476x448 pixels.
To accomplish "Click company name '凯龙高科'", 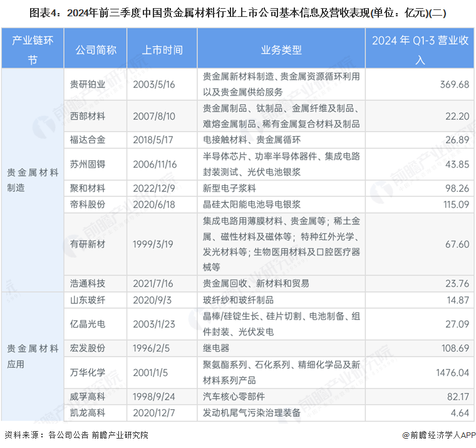I will click(88, 413).
